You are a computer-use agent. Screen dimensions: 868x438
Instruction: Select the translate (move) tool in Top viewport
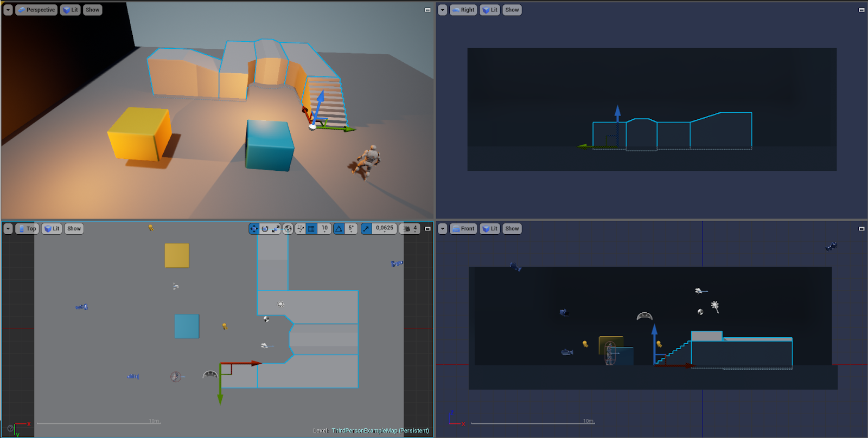[x=254, y=229]
